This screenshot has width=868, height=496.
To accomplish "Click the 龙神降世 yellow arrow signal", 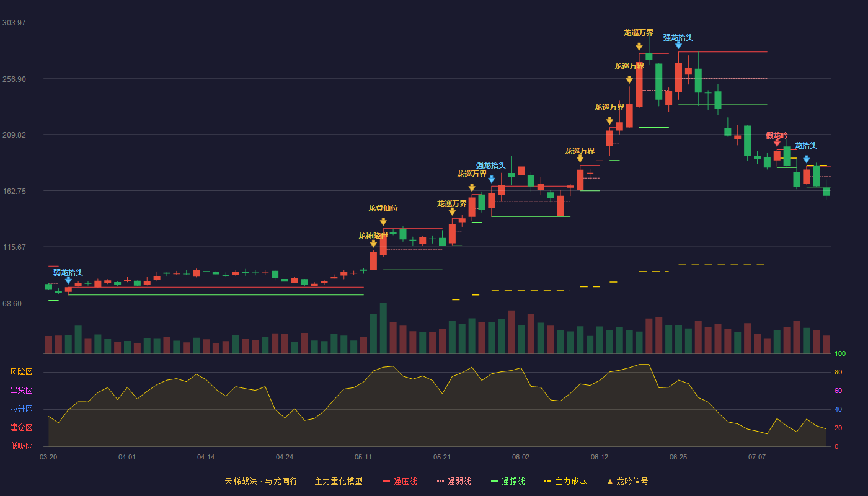I will click(x=373, y=244).
